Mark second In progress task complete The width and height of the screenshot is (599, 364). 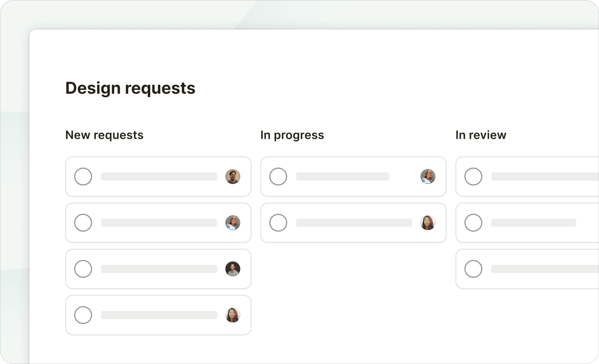278,223
